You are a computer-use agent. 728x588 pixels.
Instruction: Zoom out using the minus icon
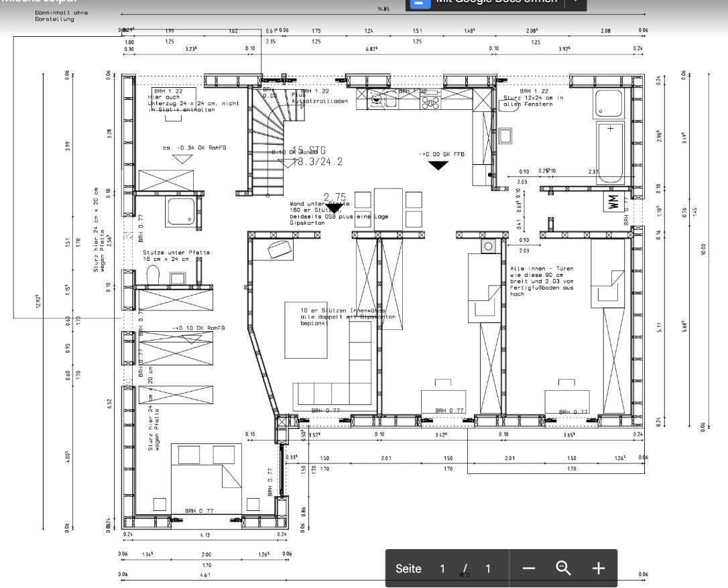[529, 569]
